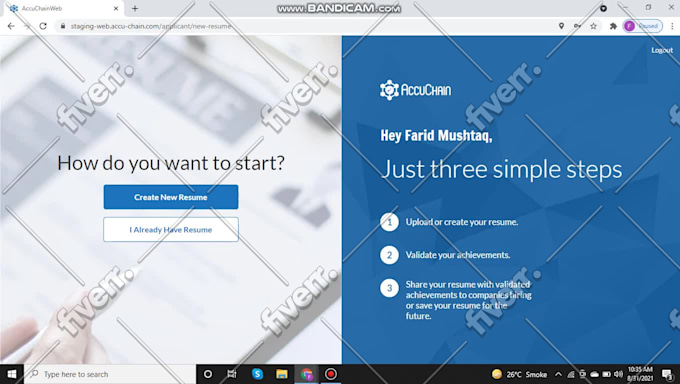The image size is (680, 384).
Task: Open the taskbar clock and date
Action: (x=640, y=374)
